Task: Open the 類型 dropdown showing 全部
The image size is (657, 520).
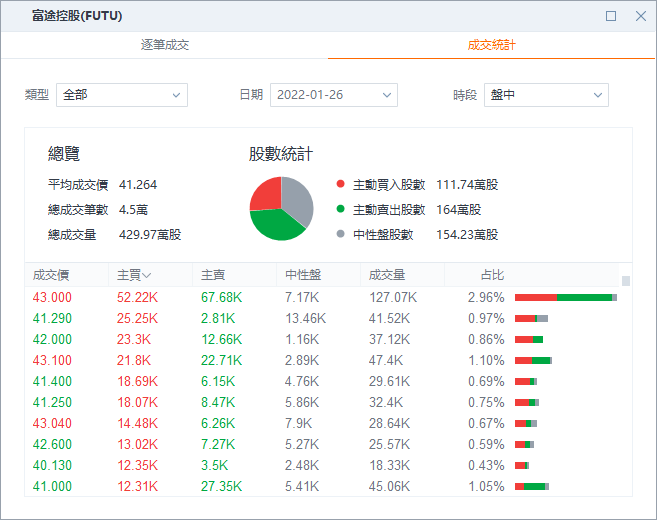Action: pyautogui.click(x=122, y=95)
